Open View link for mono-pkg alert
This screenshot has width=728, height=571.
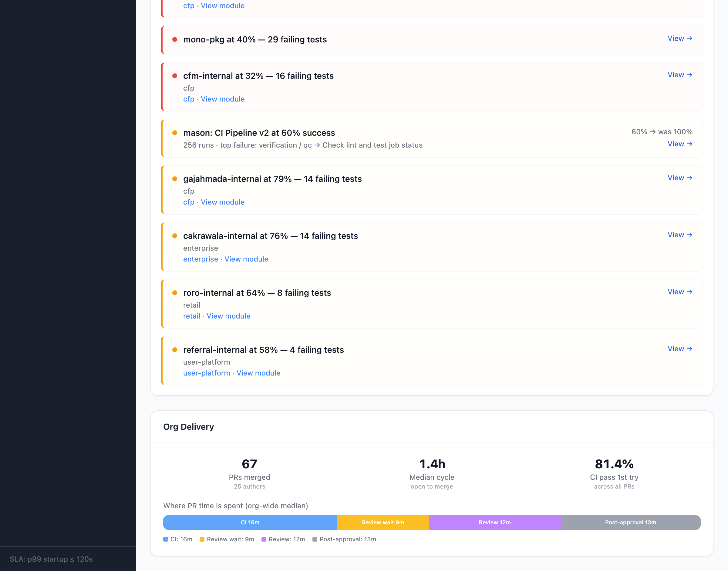(679, 38)
